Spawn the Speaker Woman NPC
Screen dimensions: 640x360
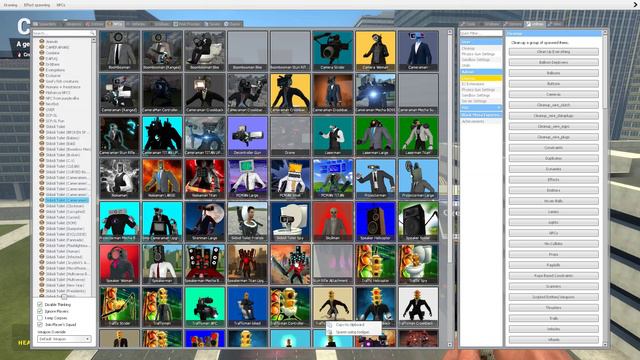[x=119, y=264]
